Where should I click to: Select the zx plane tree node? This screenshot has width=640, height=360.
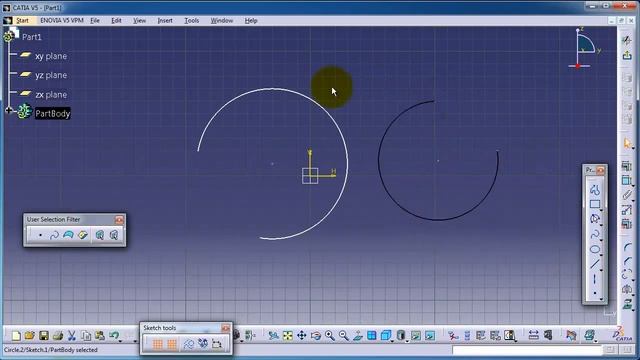coord(51,95)
